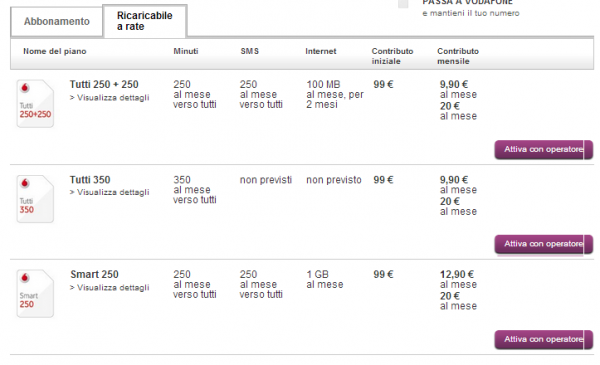600x365 pixels.
Task: Click the SMS column header
Action: 249,51
